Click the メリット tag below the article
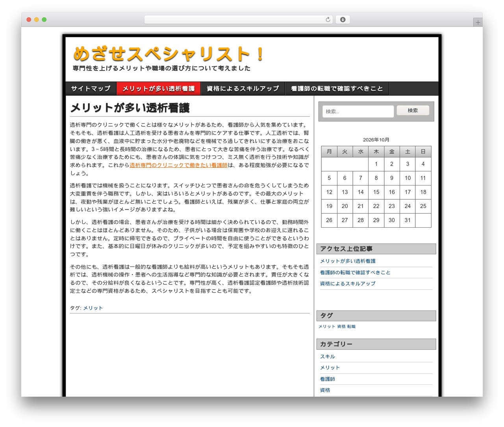 pyautogui.click(x=93, y=308)
